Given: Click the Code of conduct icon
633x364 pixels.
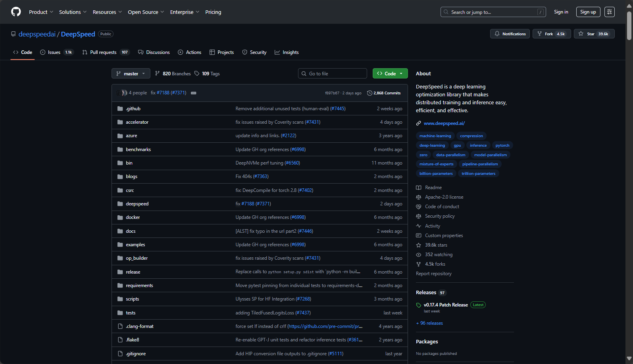Looking at the screenshot, I should (418, 207).
